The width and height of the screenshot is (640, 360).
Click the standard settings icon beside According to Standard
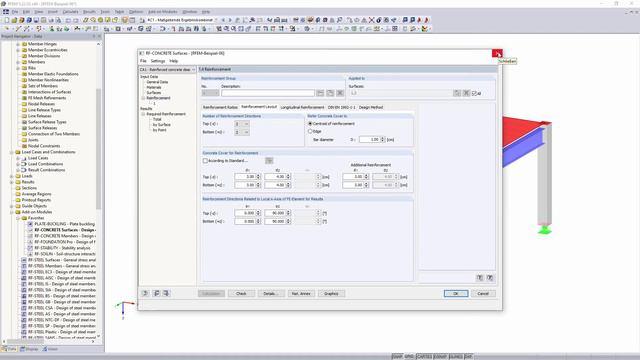pos(269,160)
